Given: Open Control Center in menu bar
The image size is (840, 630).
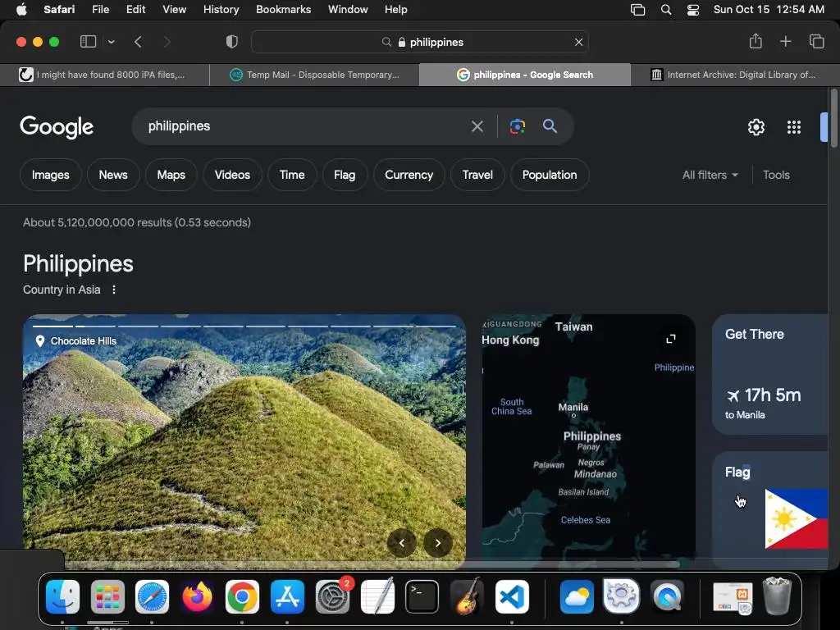Looking at the screenshot, I should (x=692, y=9).
